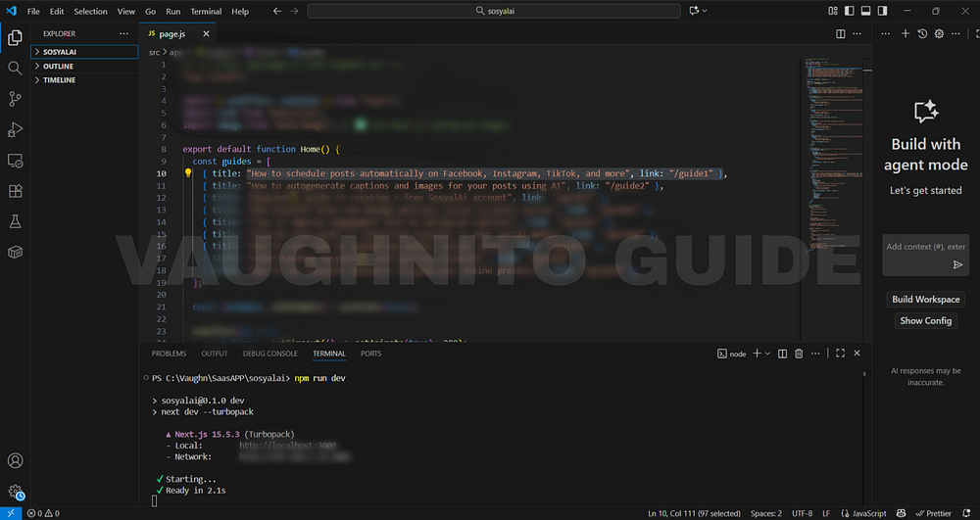
Task: Open the Terminal menu
Action: pyautogui.click(x=206, y=11)
